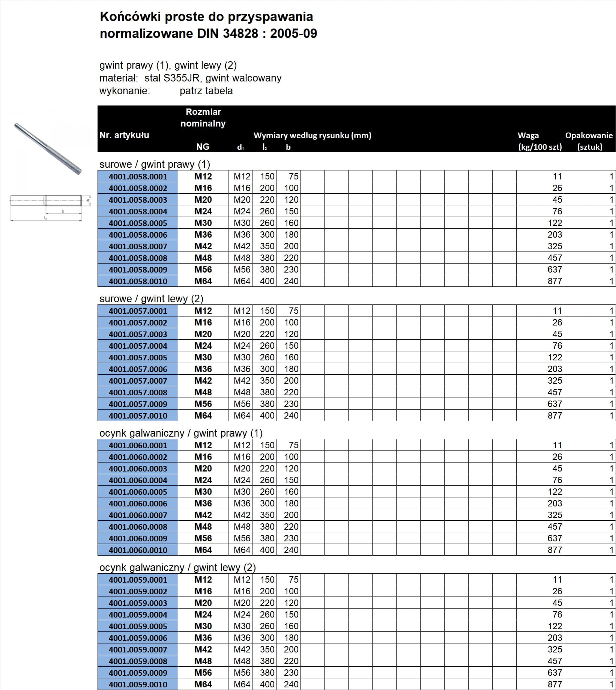Screen dimensions: 616x690
Task: Click article number 4001.0059.0007
Action: click(138, 649)
